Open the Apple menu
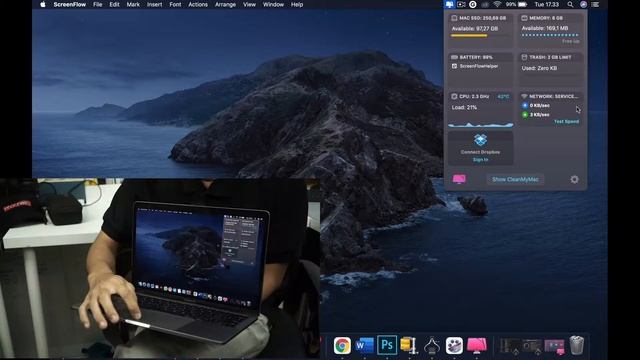 click(43, 4)
